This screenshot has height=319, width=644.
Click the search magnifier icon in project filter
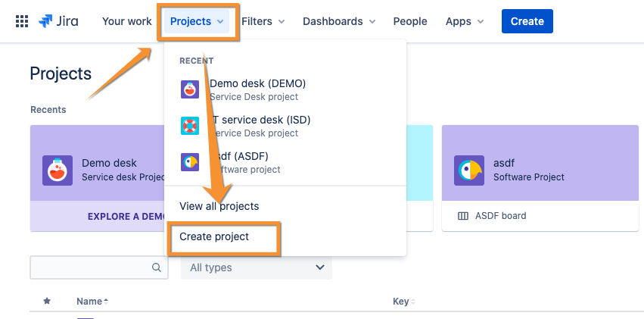pyautogui.click(x=156, y=267)
